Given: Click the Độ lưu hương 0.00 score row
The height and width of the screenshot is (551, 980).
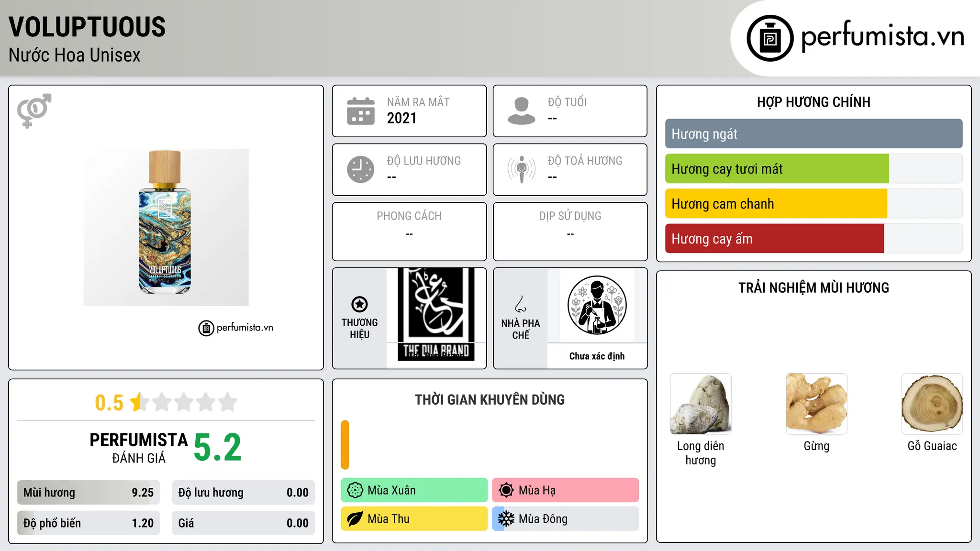Looking at the screenshot, I should [x=243, y=493].
